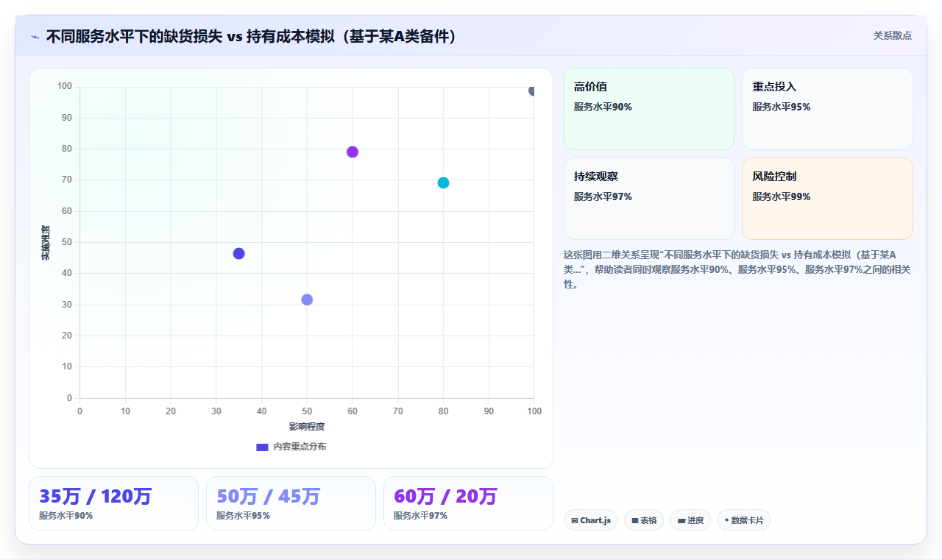Viewport: 942px width, 560px height.
Task: Open the 重点投入 quadrant card
Action: (x=827, y=109)
